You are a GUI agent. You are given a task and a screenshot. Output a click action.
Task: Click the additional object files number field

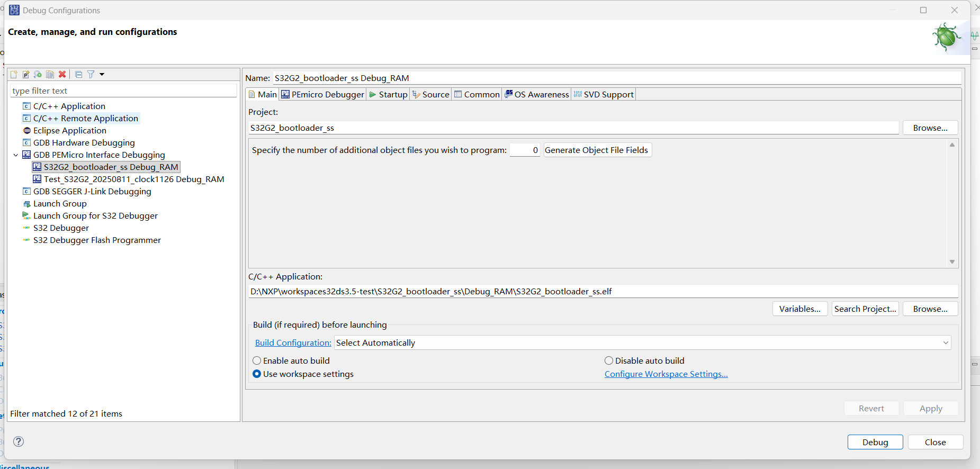525,150
